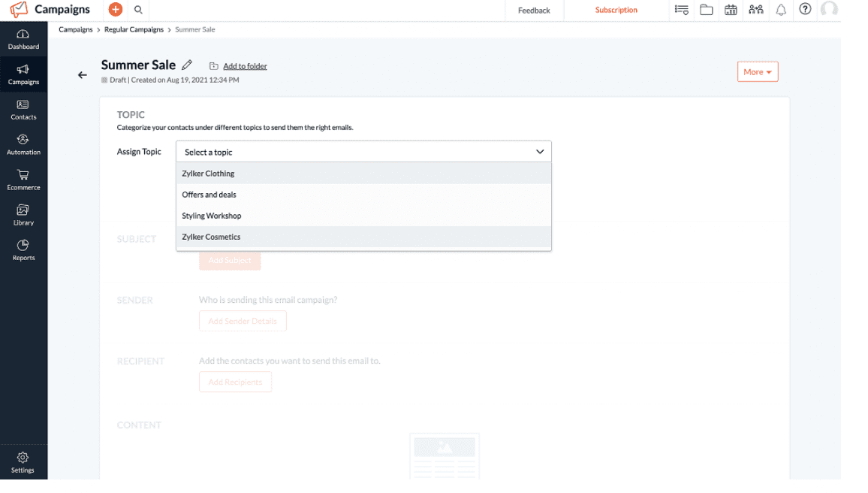This screenshot has width=868, height=493.
Task: Open the search magnifier icon
Action: pos(138,10)
